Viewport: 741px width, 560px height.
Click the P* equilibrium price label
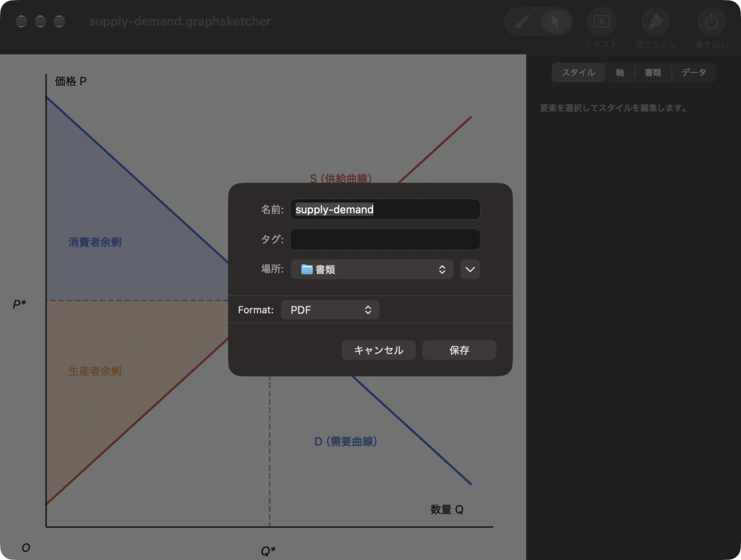pyautogui.click(x=19, y=304)
